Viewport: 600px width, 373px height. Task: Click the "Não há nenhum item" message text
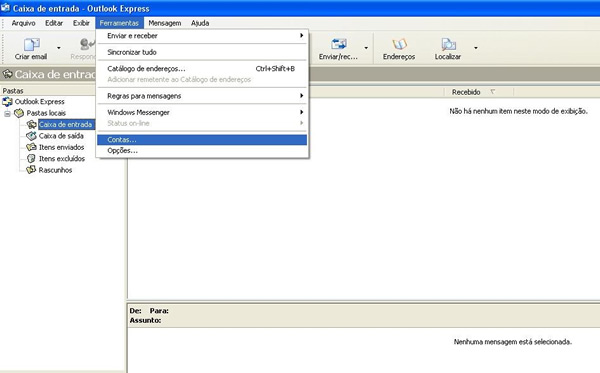[x=518, y=111]
